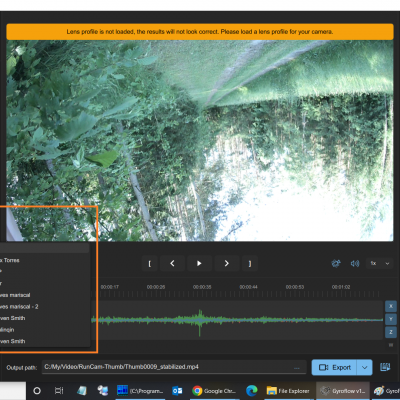The image size is (400, 400).
Task: Set trim start with left bracket button
Action: coord(149,263)
